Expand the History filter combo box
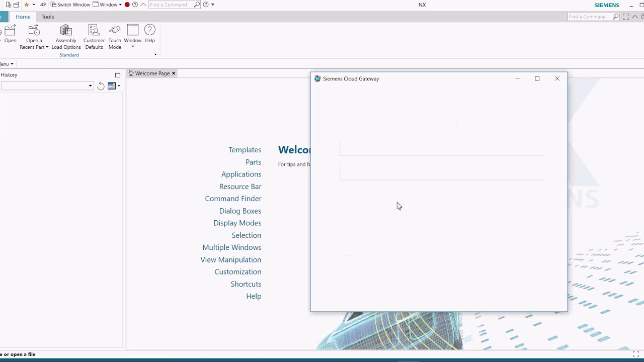The image size is (644, 362). click(x=91, y=86)
